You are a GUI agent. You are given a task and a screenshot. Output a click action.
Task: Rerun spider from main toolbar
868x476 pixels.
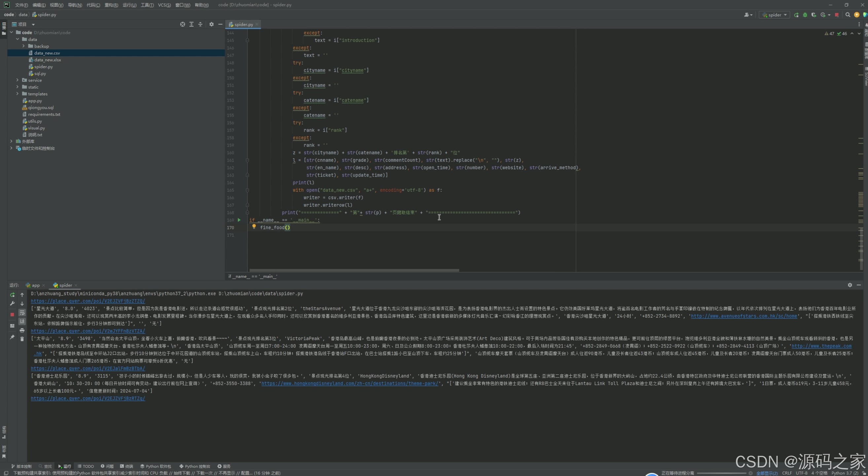(x=796, y=15)
